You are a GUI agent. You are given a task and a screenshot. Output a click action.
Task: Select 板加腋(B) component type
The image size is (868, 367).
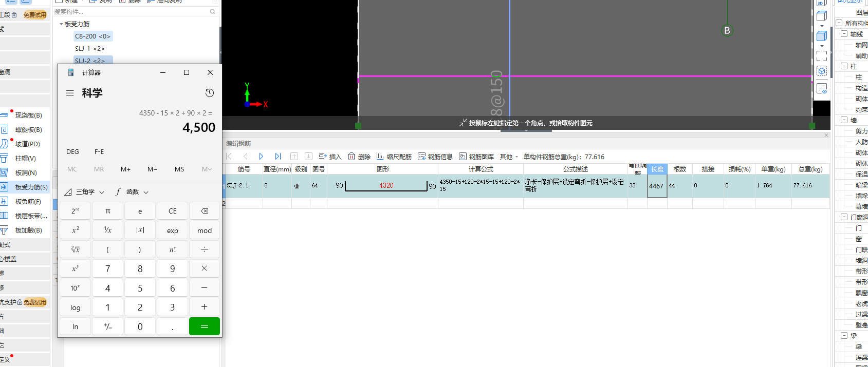(x=24, y=230)
